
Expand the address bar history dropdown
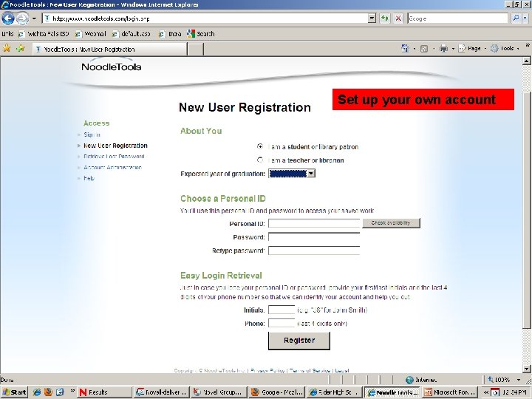tap(372, 18)
